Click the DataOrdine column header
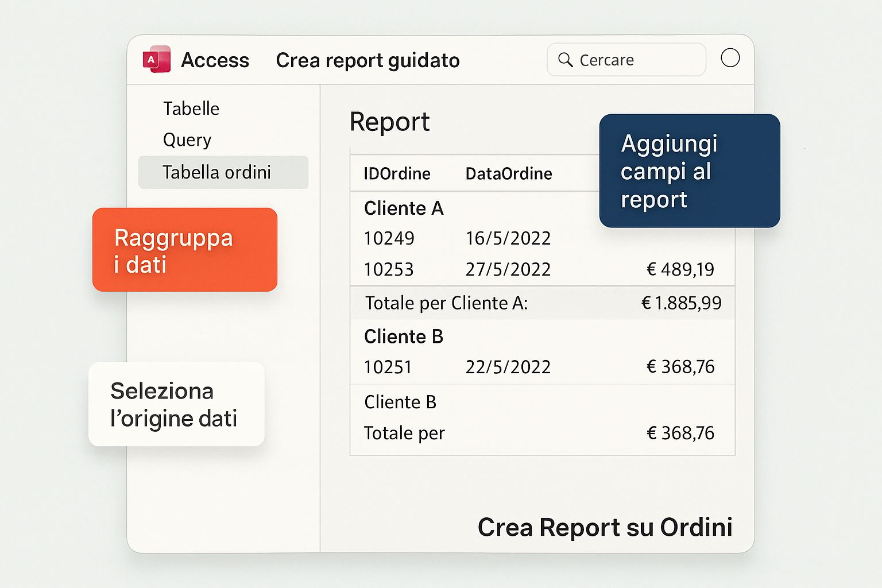This screenshot has height=588, width=882. pyautogui.click(x=509, y=173)
